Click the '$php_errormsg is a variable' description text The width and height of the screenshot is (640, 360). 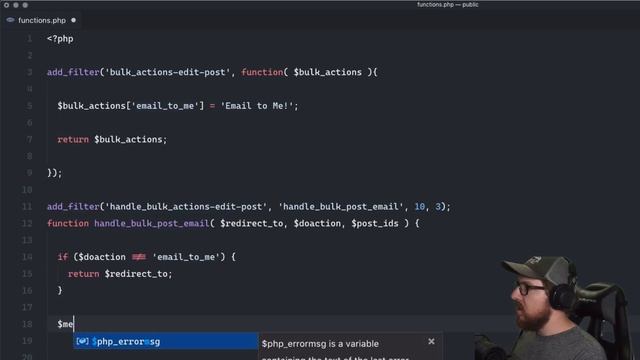(x=320, y=344)
